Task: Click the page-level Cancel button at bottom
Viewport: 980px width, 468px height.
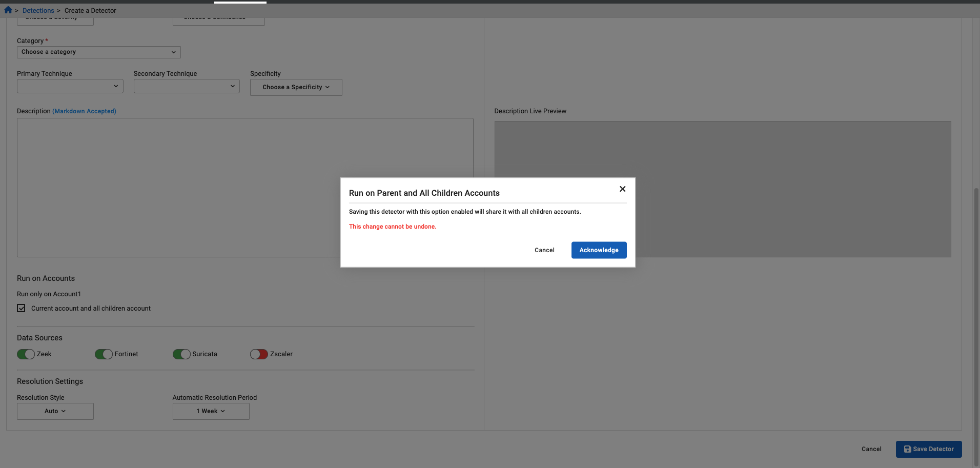Action: pyautogui.click(x=871, y=450)
